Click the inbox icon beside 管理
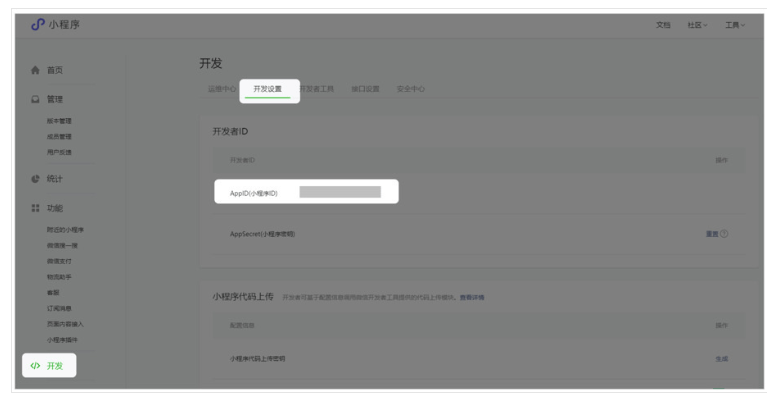Screen dimensions: 767x396 click(35, 99)
